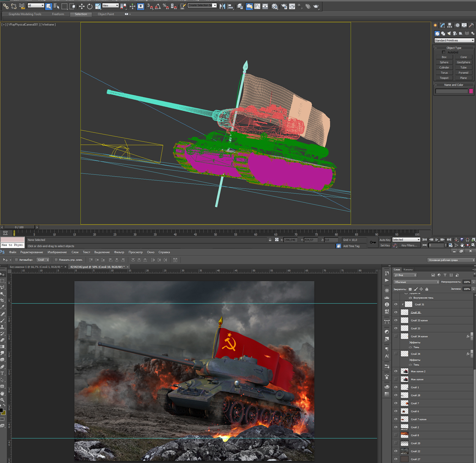Hide layer Фон копия 2 via eye icon
Image resolution: width=476 pixels, height=463 pixels.
pos(395,371)
